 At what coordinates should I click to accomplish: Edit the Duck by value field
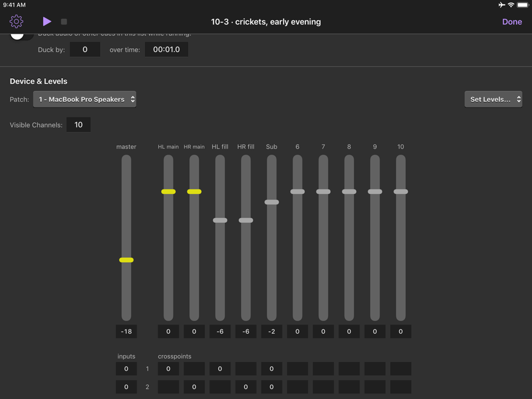coord(85,49)
